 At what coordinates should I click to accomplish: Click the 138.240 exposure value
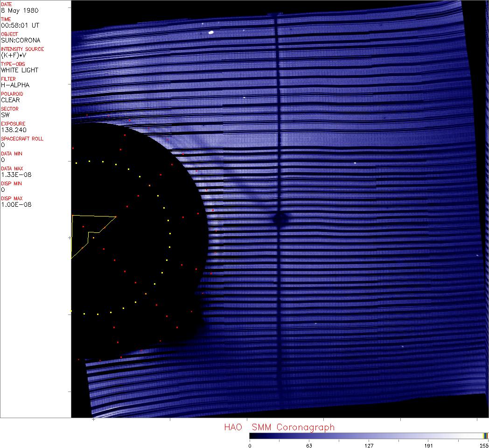[x=13, y=130]
